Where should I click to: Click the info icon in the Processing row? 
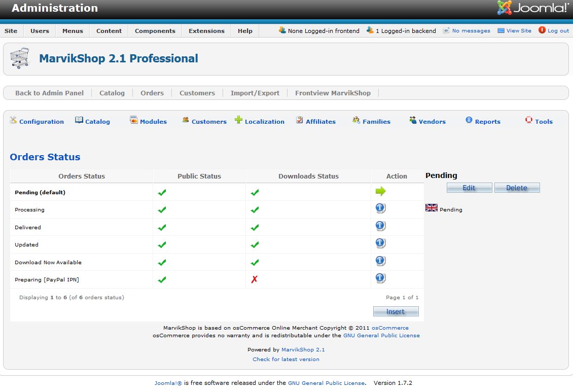click(x=380, y=208)
